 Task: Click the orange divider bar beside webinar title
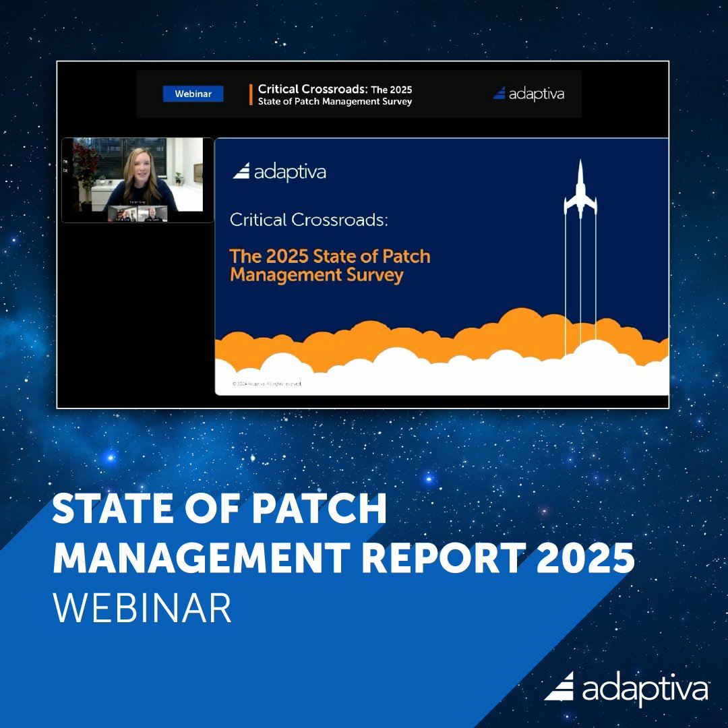tap(249, 95)
